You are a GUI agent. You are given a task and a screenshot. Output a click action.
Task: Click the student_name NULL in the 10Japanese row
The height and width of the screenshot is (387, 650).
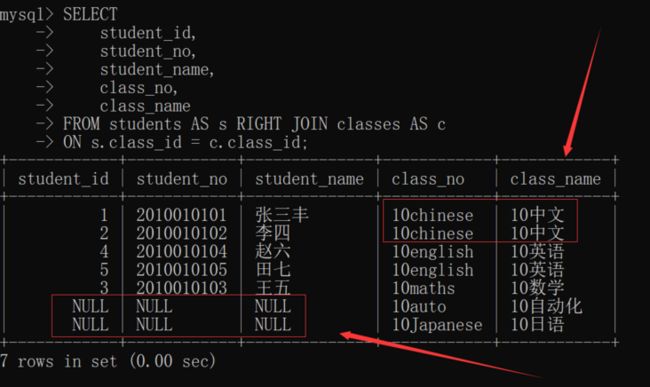click(273, 324)
